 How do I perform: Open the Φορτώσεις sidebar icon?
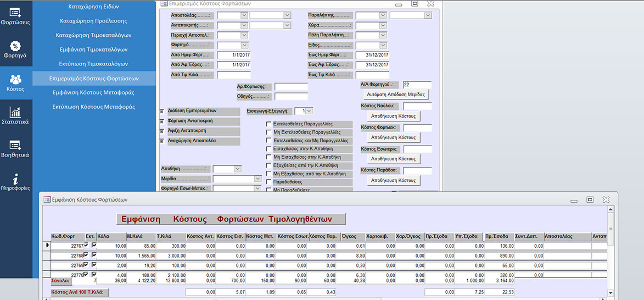15,16
